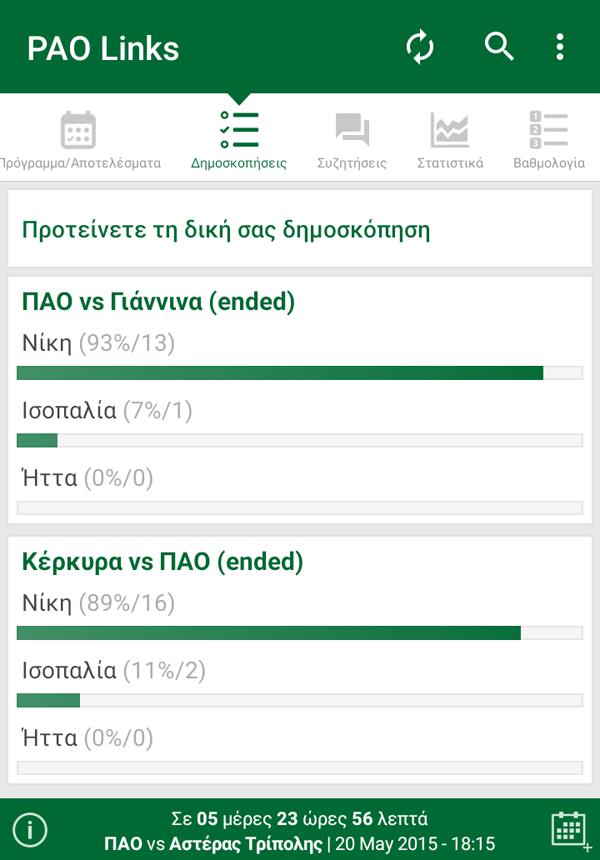Tap the refresh icon in header

click(420, 47)
